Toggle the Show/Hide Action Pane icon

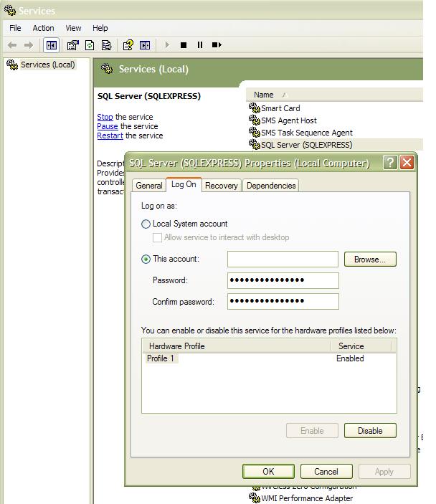145,45
